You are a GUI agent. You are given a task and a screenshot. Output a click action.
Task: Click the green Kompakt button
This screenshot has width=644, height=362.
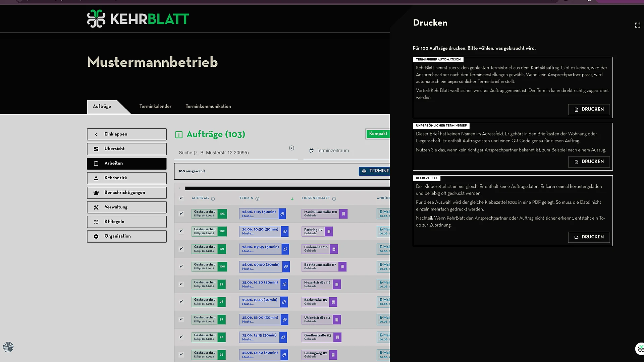pyautogui.click(x=378, y=134)
